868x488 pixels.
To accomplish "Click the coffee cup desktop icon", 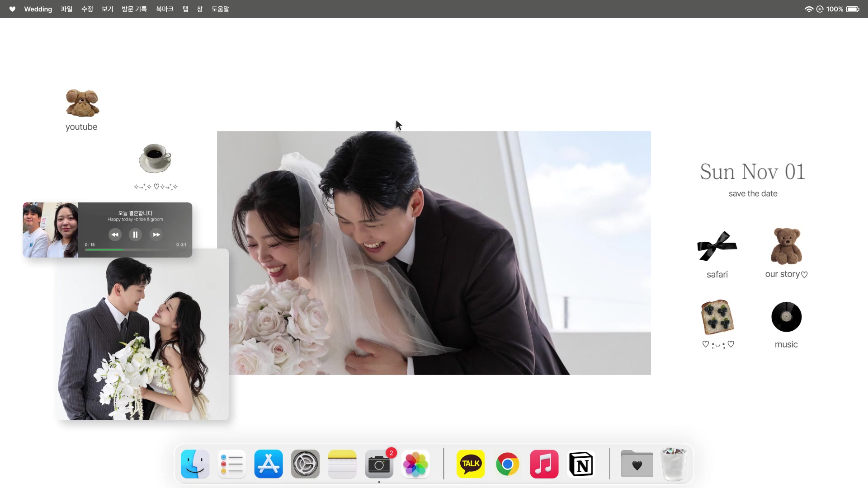I will click(155, 158).
